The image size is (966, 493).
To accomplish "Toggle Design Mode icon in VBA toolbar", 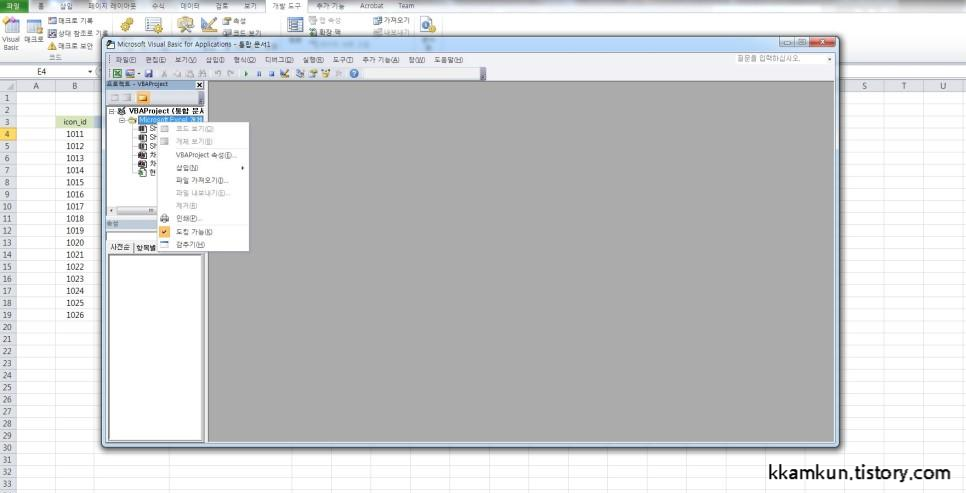I will [x=284, y=73].
